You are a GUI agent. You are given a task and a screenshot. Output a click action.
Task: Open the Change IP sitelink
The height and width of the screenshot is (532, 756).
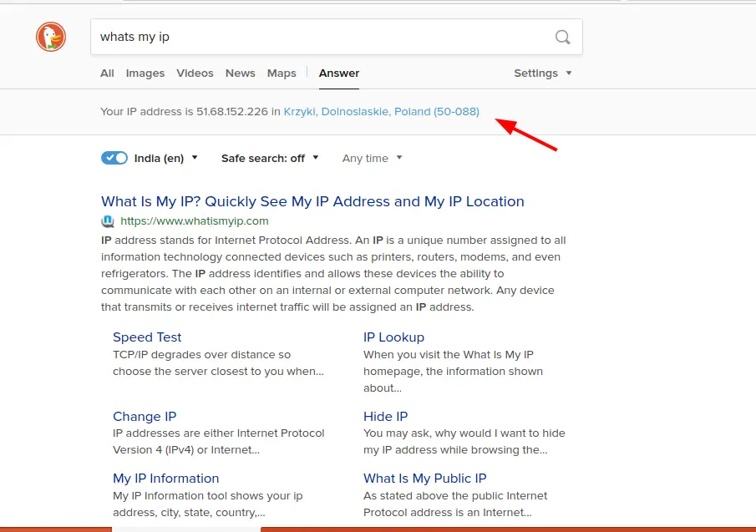[x=145, y=417]
